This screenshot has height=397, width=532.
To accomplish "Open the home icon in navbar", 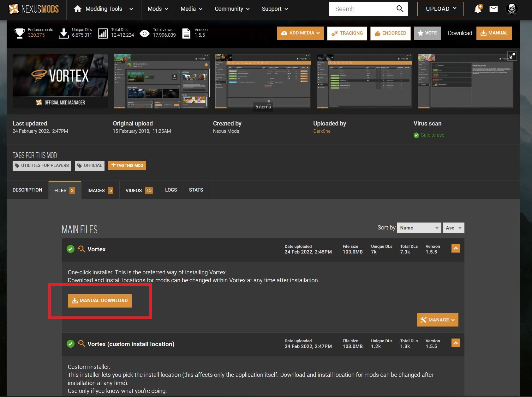I will (78, 9).
